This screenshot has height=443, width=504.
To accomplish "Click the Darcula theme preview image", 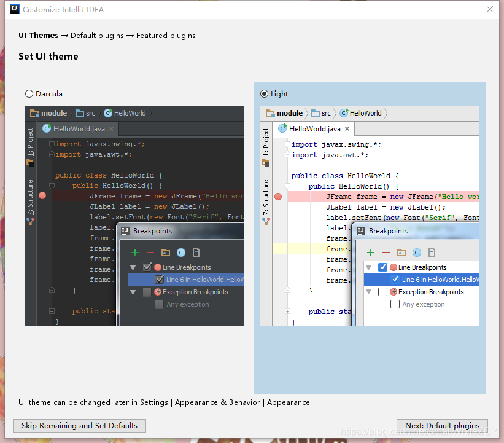I will point(134,216).
